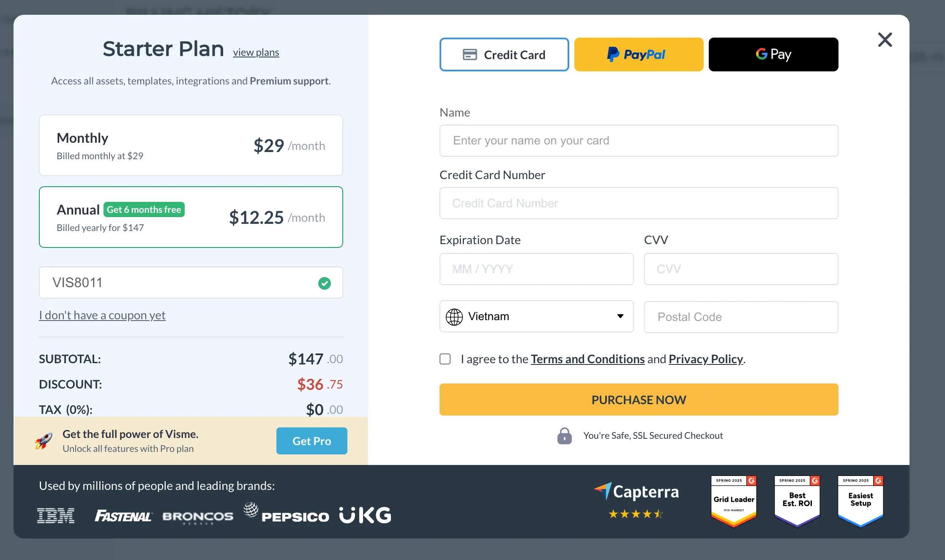
Task: Click the green coupon-valid checkmark icon
Action: pyautogui.click(x=324, y=283)
